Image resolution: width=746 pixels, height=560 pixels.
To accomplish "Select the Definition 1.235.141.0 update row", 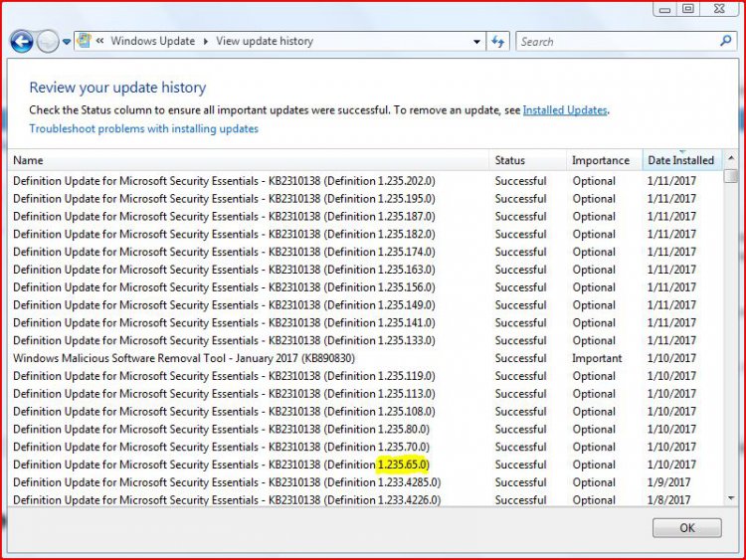I will pos(365,322).
